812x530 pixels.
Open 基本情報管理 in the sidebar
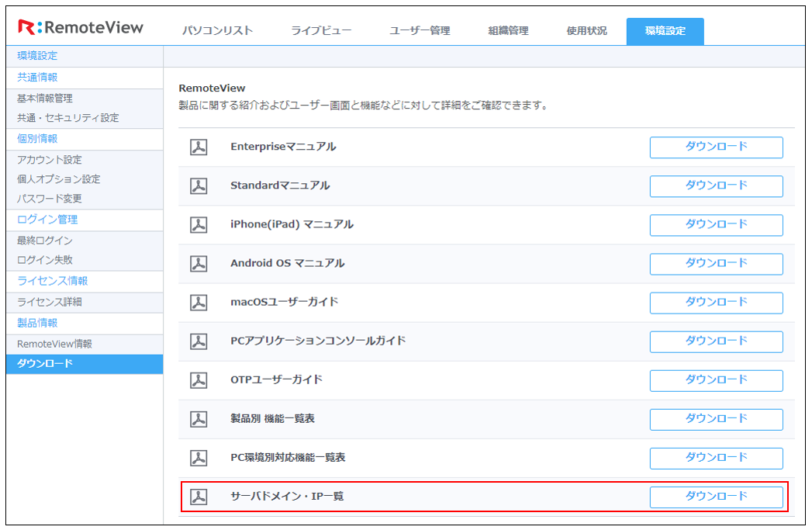44,99
